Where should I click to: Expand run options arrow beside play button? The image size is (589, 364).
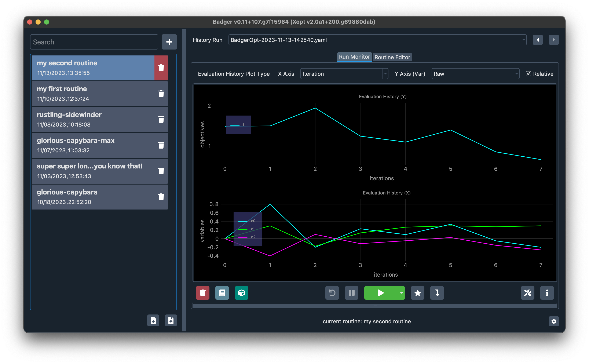[401, 293]
